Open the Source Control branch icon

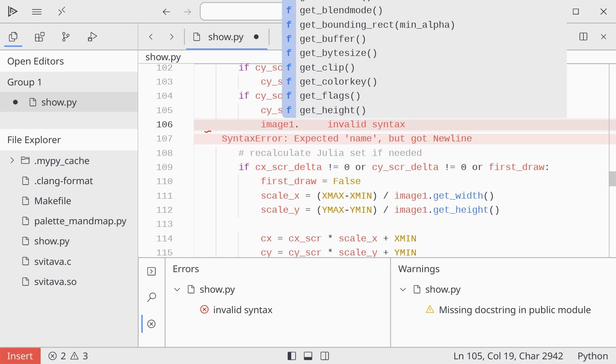(66, 37)
